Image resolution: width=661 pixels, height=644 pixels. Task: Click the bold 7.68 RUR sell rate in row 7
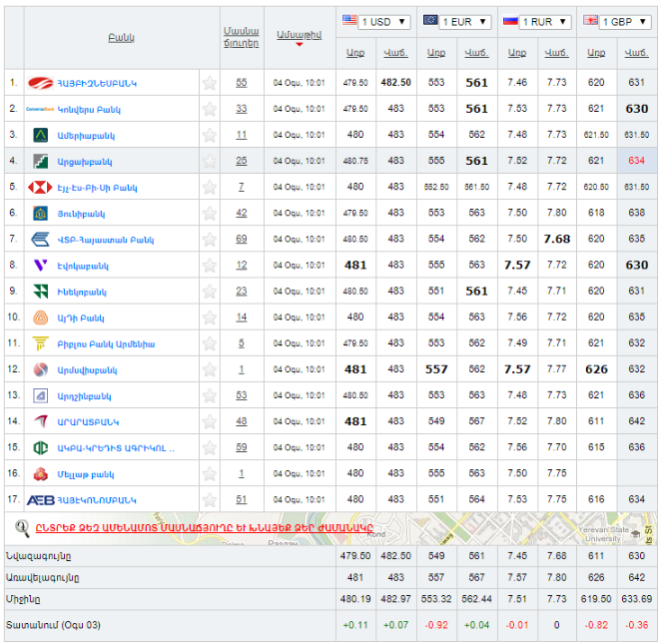[556, 239]
